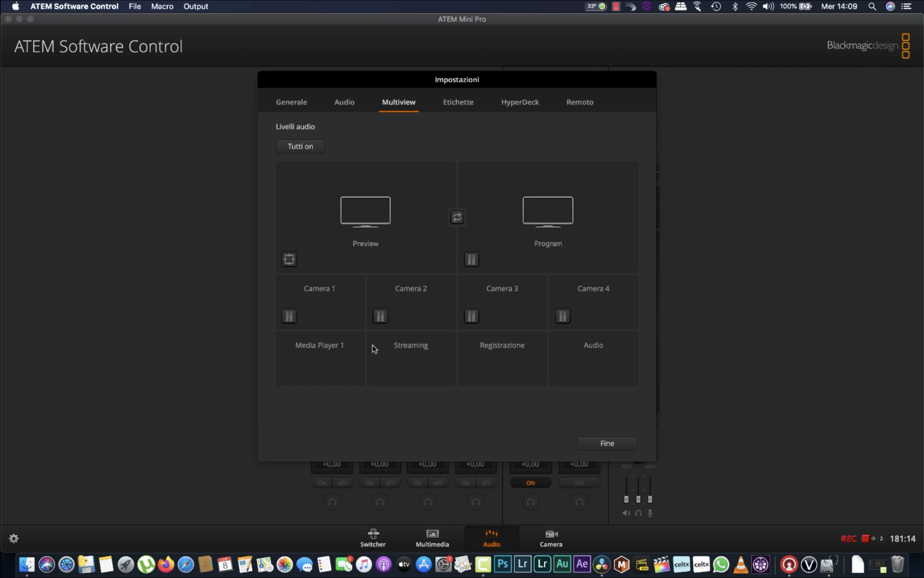Open the Output menu

coord(195,6)
